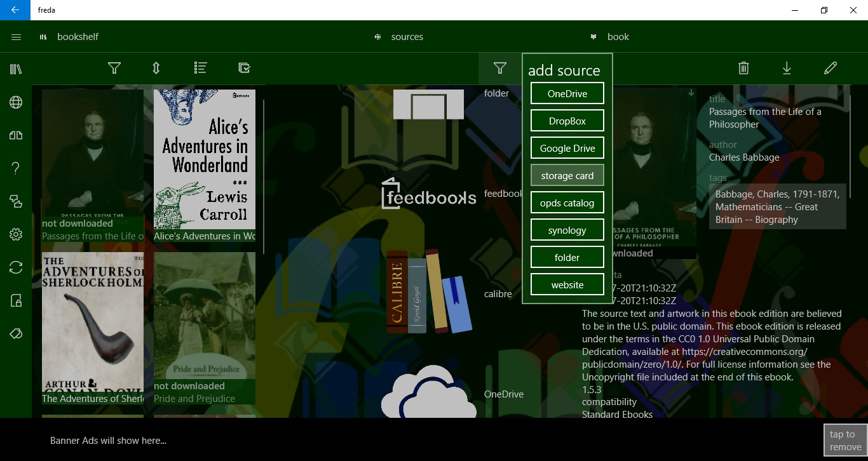Choose storage card from add source list

pos(567,175)
